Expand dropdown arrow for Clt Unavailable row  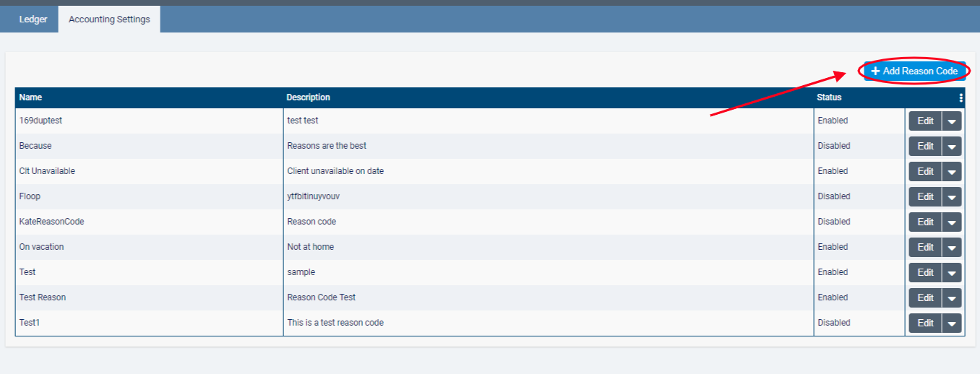tap(952, 172)
